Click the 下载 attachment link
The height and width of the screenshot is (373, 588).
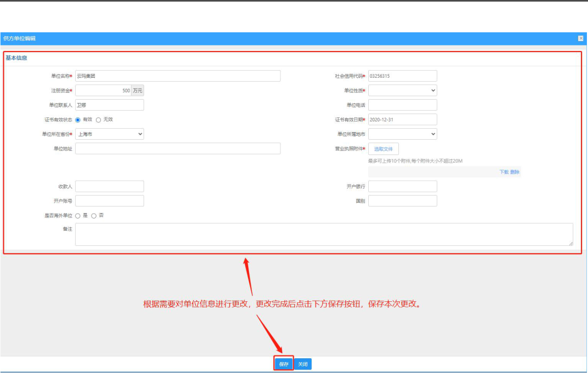pos(504,172)
